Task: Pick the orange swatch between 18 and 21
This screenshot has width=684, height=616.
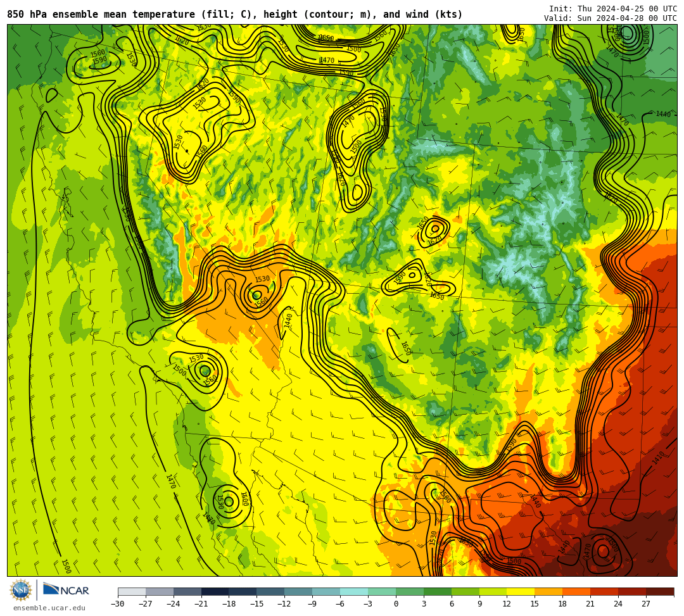Action: 577,591
